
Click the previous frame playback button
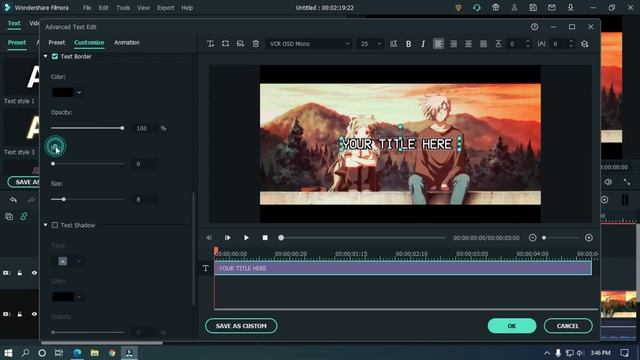click(x=209, y=238)
